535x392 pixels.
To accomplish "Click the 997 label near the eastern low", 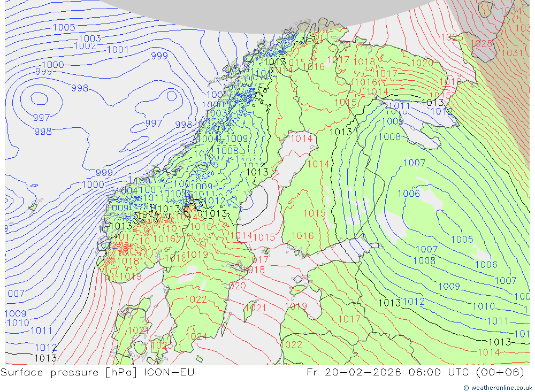I will click(154, 123).
